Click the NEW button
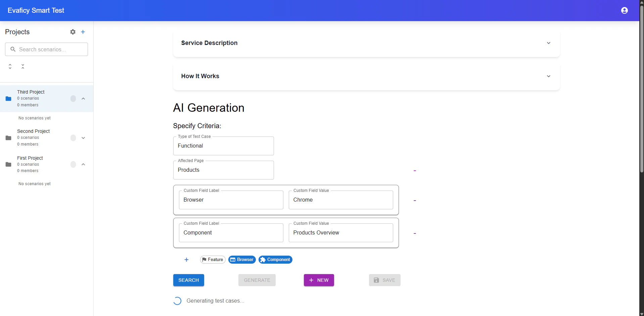This screenshot has width=644, height=316. point(319,280)
